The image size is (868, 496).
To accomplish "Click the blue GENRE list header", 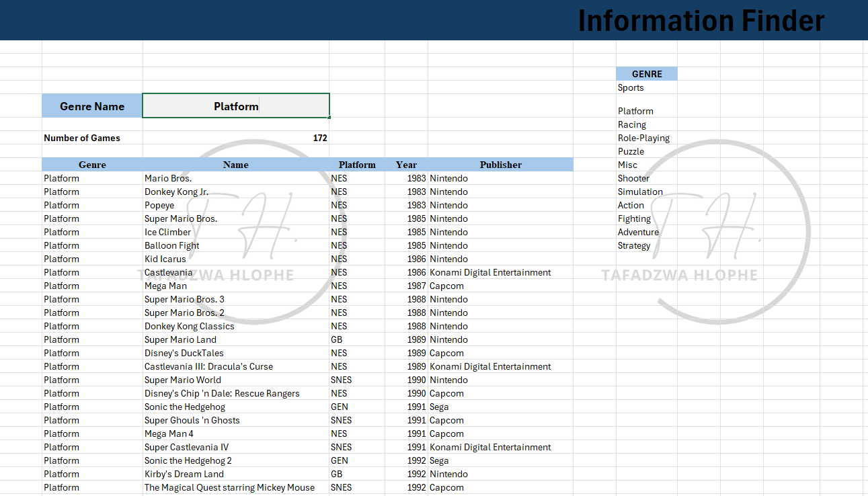I will click(x=647, y=74).
